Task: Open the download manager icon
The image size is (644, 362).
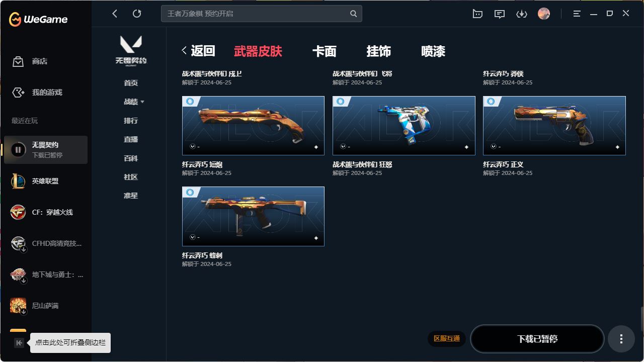Action: (522, 14)
